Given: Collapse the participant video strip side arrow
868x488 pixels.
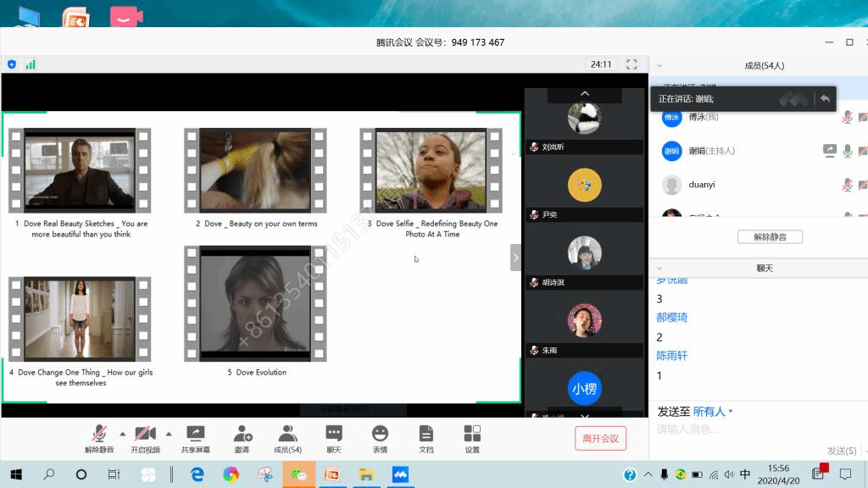Looking at the screenshot, I should [515, 258].
